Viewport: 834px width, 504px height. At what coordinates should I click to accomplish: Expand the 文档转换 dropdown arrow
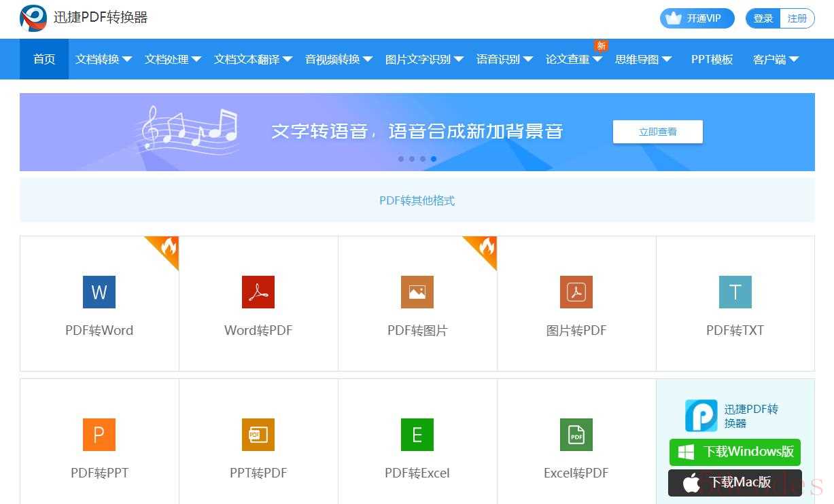click(x=127, y=59)
